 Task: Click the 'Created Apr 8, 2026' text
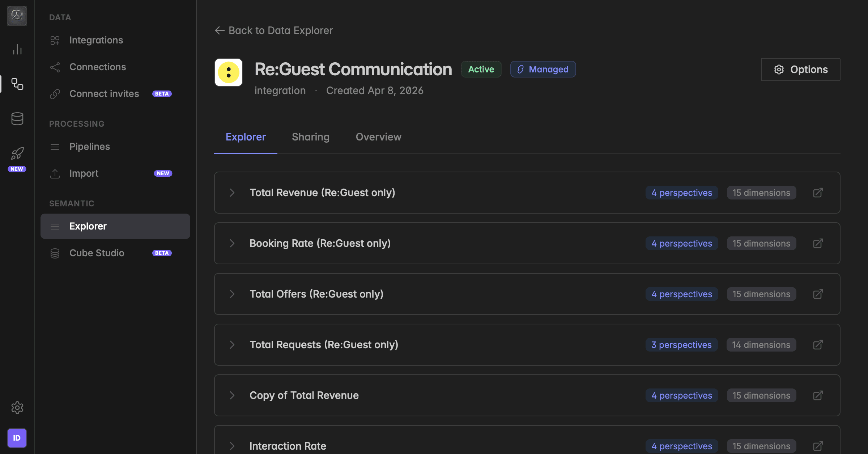tap(375, 91)
